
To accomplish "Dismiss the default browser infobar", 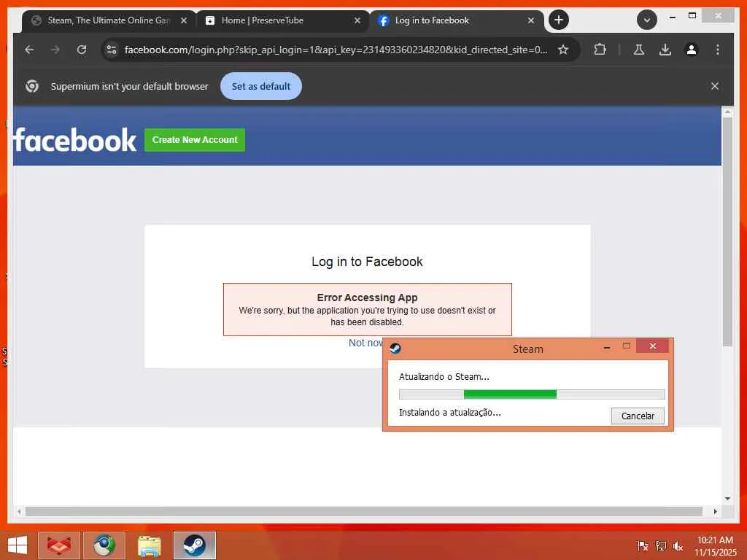I will [715, 86].
